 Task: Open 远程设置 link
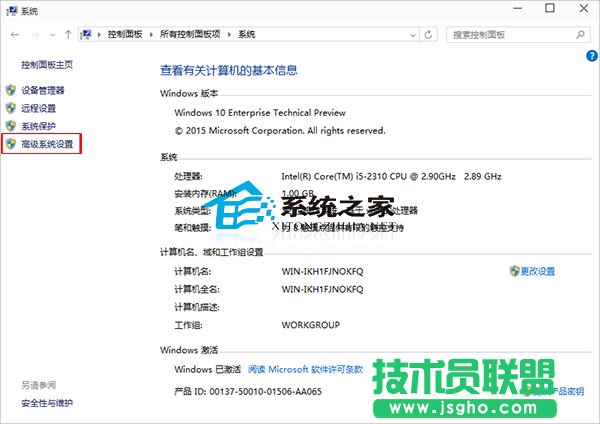[38, 108]
